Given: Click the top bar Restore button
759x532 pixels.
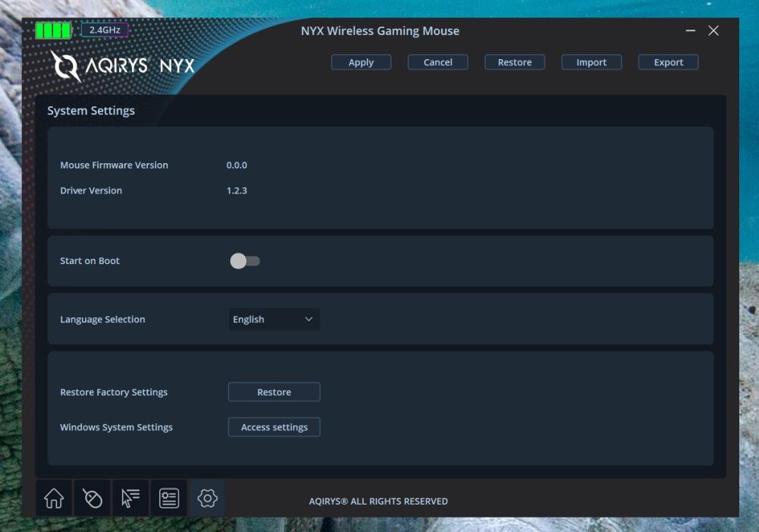Looking at the screenshot, I should click(515, 62).
